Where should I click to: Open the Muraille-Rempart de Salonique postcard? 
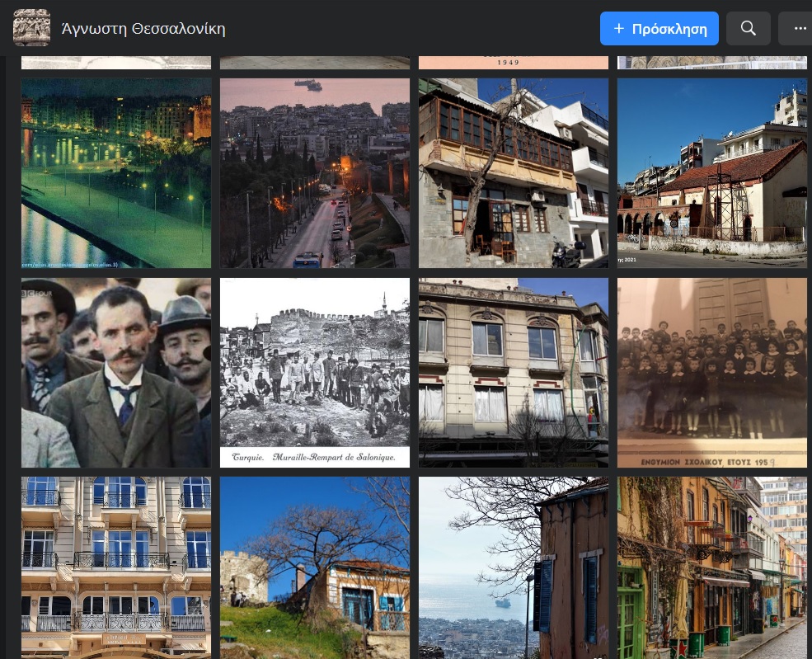tap(315, 373)
